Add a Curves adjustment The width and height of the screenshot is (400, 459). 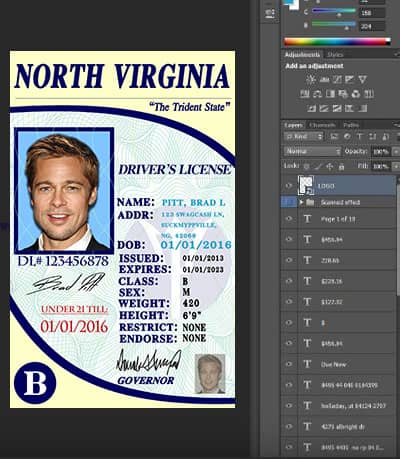coord(337,79)
